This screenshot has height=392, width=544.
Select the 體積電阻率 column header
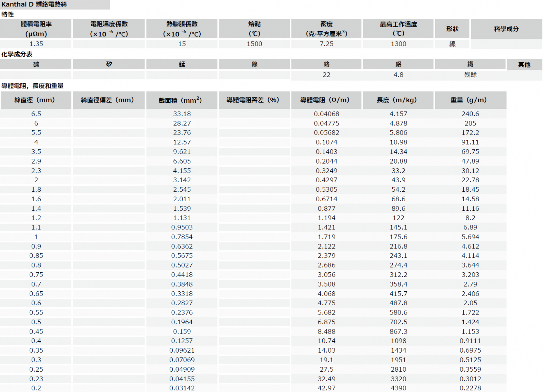tap(36, 29)
